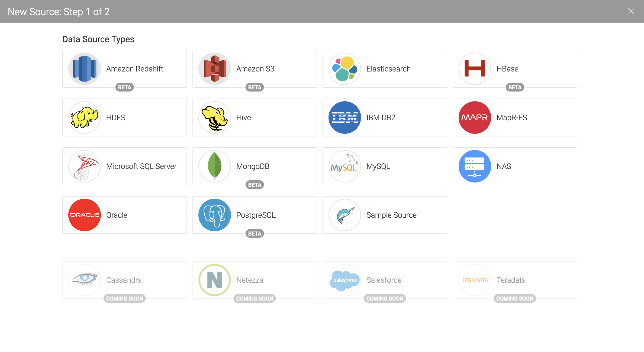Choose the Sample Source narwhal icon

click(x=345, y=215)
